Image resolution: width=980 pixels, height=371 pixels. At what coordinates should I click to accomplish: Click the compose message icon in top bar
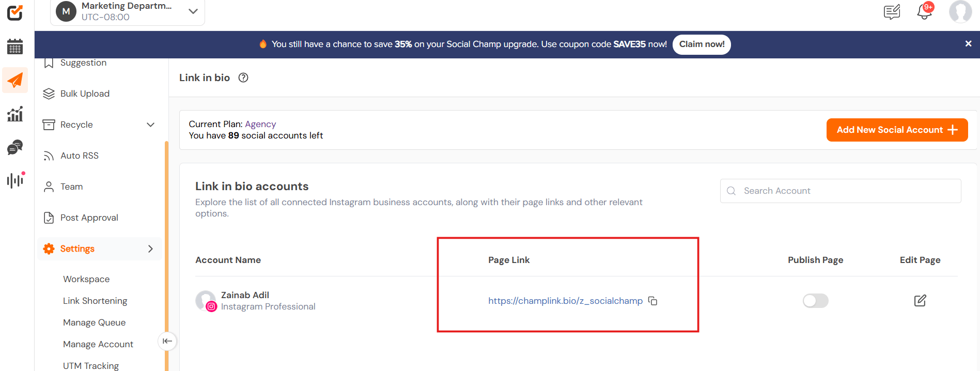(892, 11)
